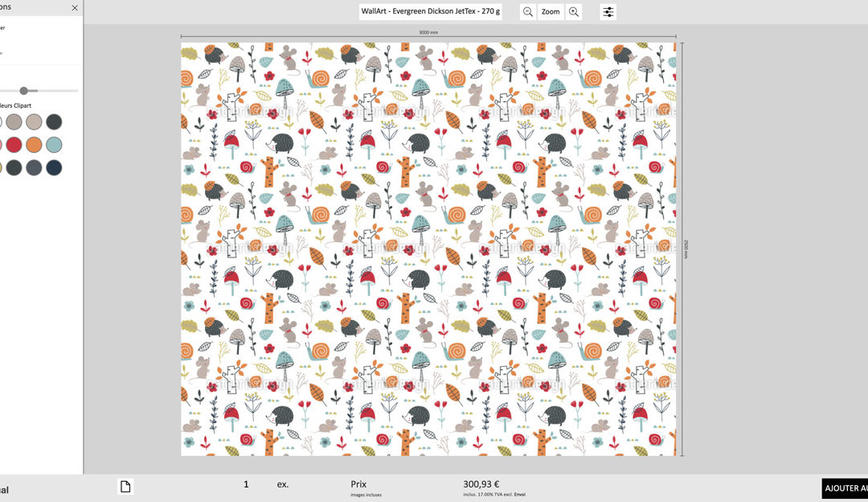The image size is (868, 502).
Task: Open the WallArt Evergreen Dickson JetTex product selector
Action: click(x=430, y=11)
